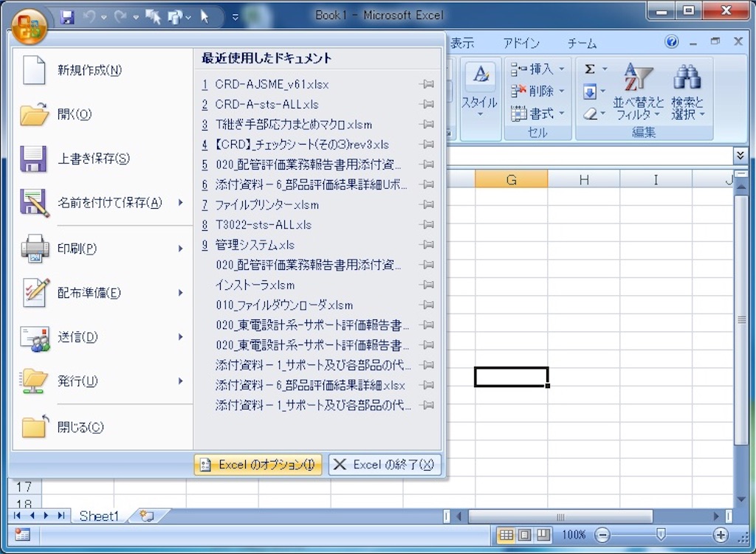Open 並べ替えとフィルタ sort and filter
The width and height of the screenshot is (756, 554).
pos(638,91)
